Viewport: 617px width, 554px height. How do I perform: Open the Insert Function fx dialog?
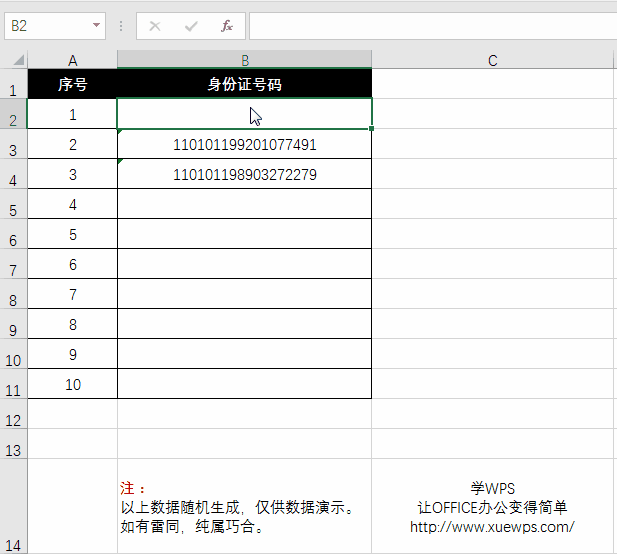click(x=227, y=26)
